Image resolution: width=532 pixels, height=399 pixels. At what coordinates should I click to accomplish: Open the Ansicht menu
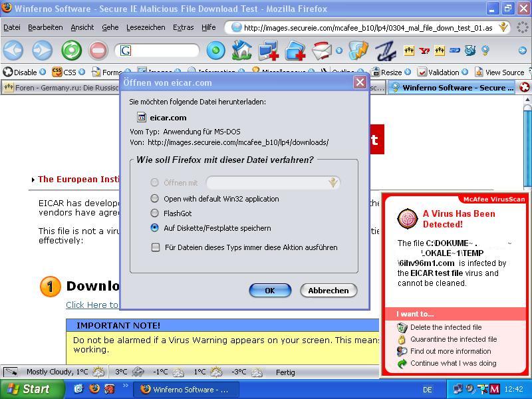(82, 27)
